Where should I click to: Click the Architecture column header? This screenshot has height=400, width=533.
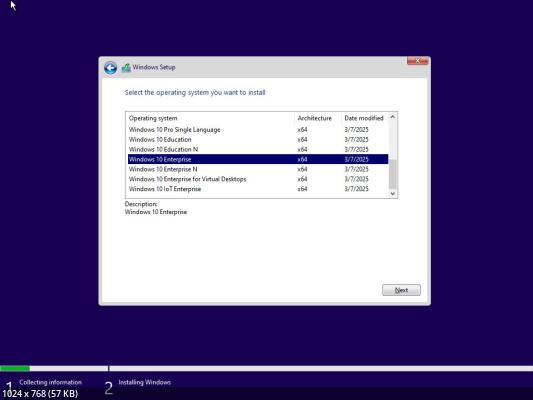pyautogui.click(x=314, y=118)
